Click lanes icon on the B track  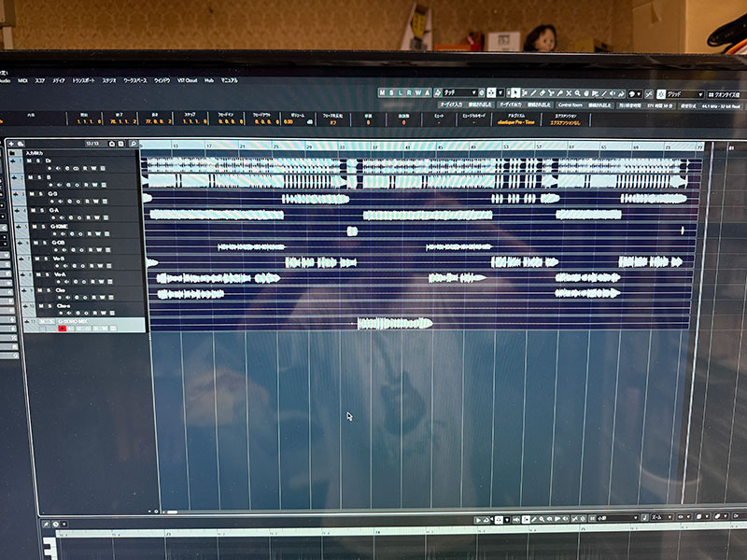[x=104, y=185]
